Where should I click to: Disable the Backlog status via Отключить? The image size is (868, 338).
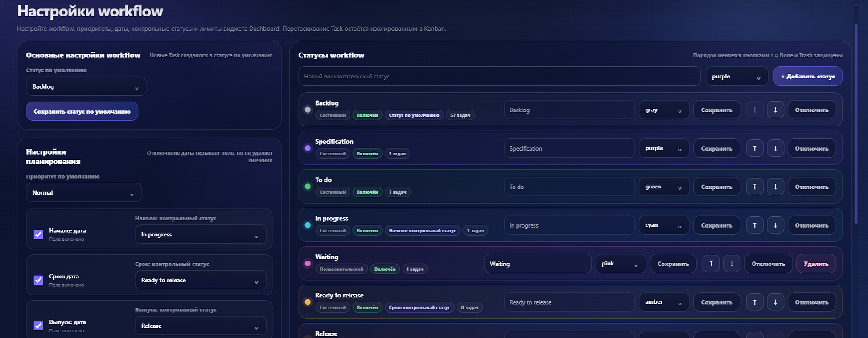[x=812, y=110]
